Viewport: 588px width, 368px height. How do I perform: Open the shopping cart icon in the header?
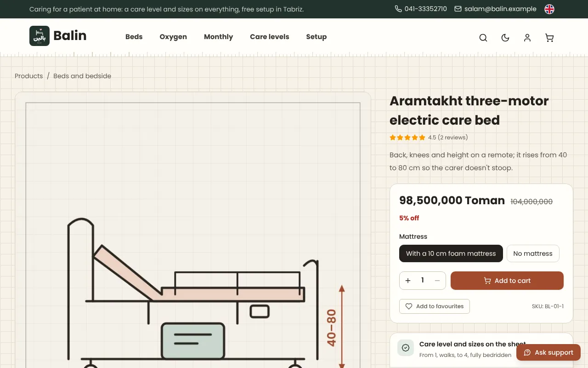[549, 38]
